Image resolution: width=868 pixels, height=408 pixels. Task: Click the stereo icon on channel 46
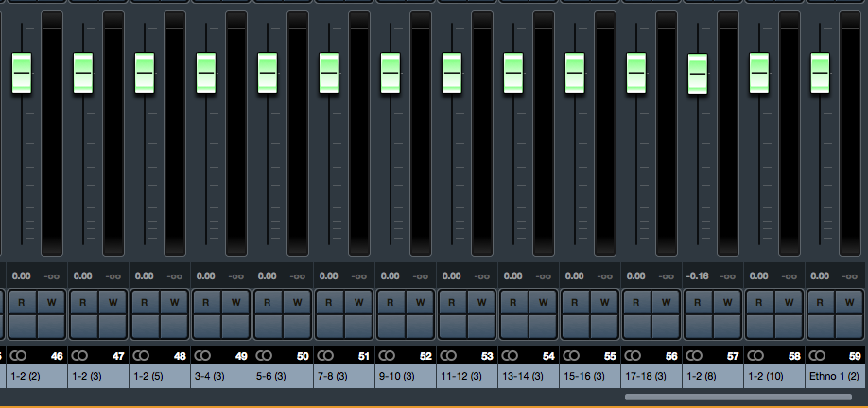point(18,356)
